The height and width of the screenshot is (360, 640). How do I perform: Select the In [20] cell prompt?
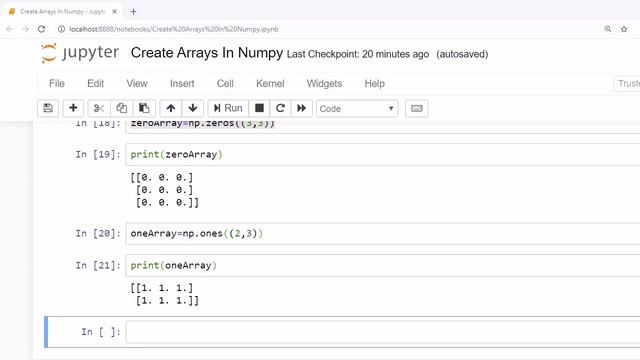coord(98,233)
